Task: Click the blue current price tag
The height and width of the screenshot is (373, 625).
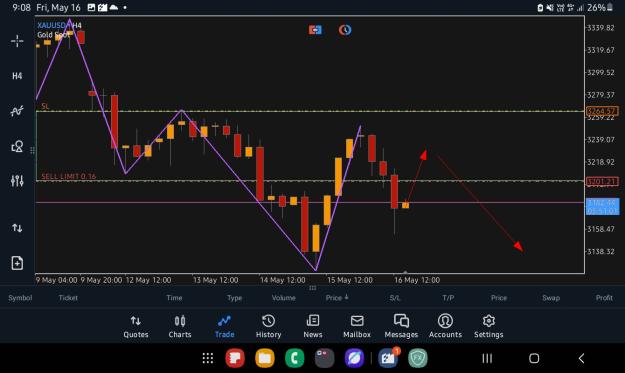Action: (x=602, y=206)
